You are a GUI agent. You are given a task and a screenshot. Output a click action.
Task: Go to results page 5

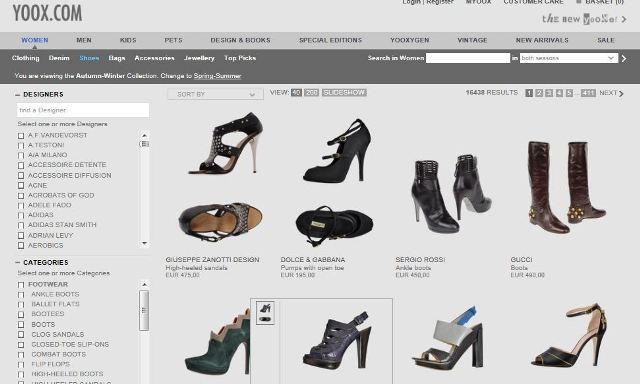tap(569, 93)
